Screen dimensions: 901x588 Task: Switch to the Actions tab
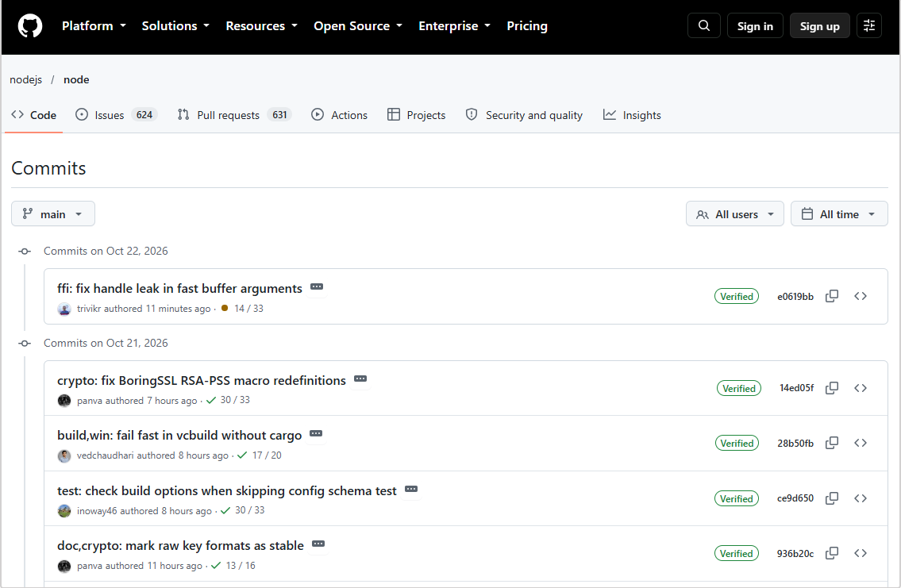[x=339, y=115]
